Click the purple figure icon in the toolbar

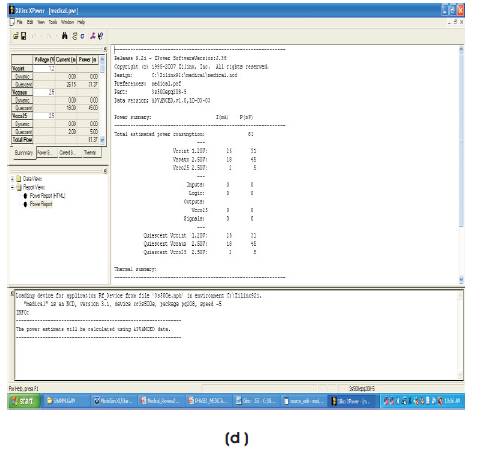pos(93,36)
